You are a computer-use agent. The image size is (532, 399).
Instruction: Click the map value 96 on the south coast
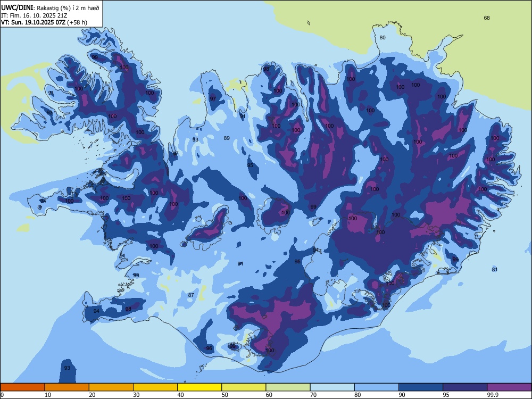click(209, 348)
